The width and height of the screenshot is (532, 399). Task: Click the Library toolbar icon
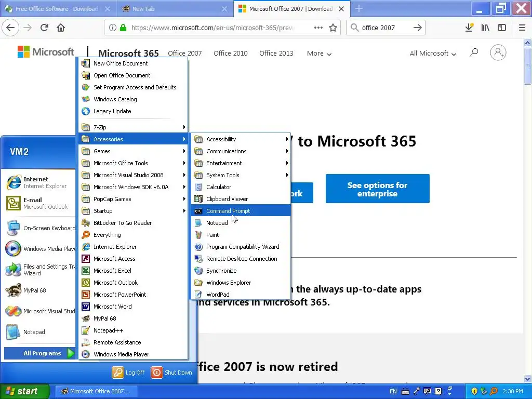[485, 28]
